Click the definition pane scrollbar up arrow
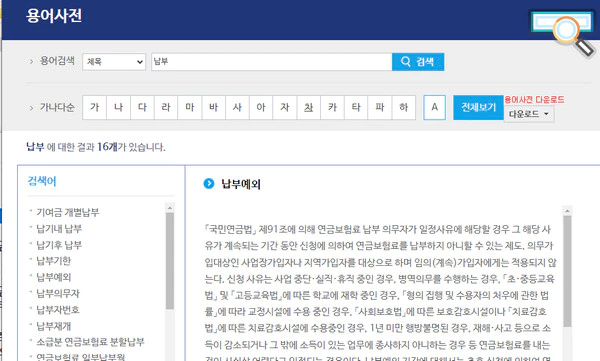 pyautogui.click(x=567, y=211)
